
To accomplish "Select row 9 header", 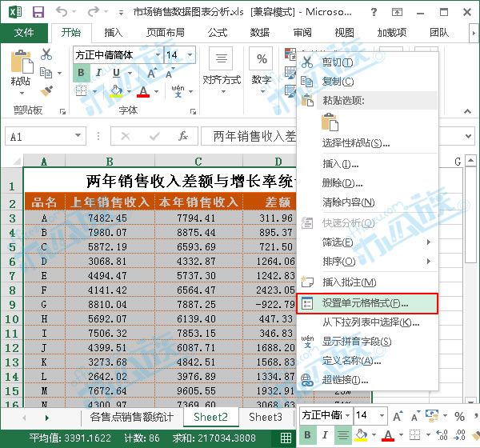I will point(12,305).
